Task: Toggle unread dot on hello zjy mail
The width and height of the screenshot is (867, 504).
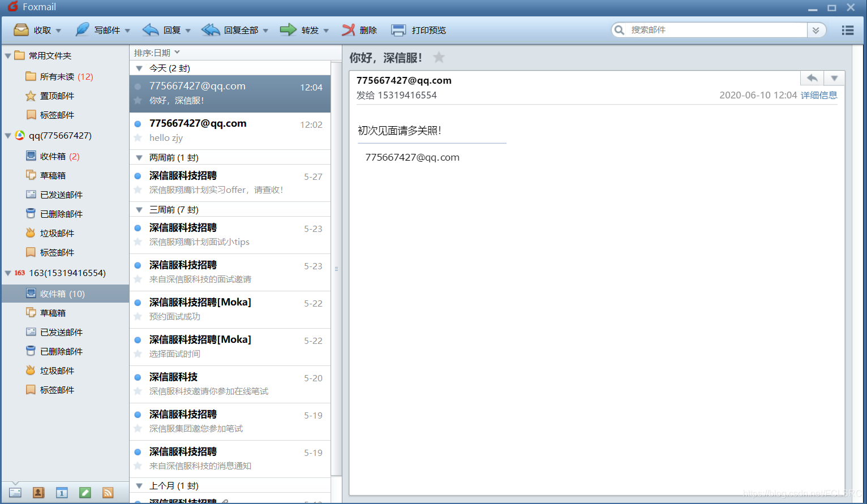Action: tap(138, 124)
